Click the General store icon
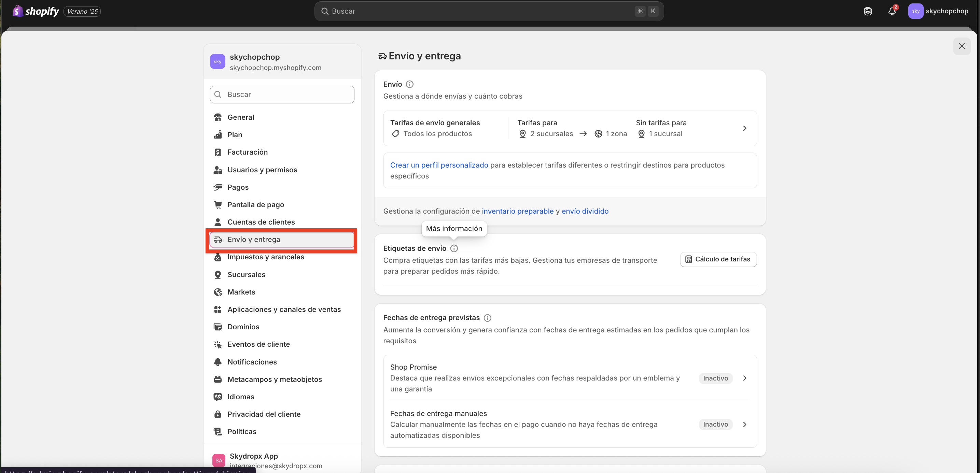 (x=218, y=117)
